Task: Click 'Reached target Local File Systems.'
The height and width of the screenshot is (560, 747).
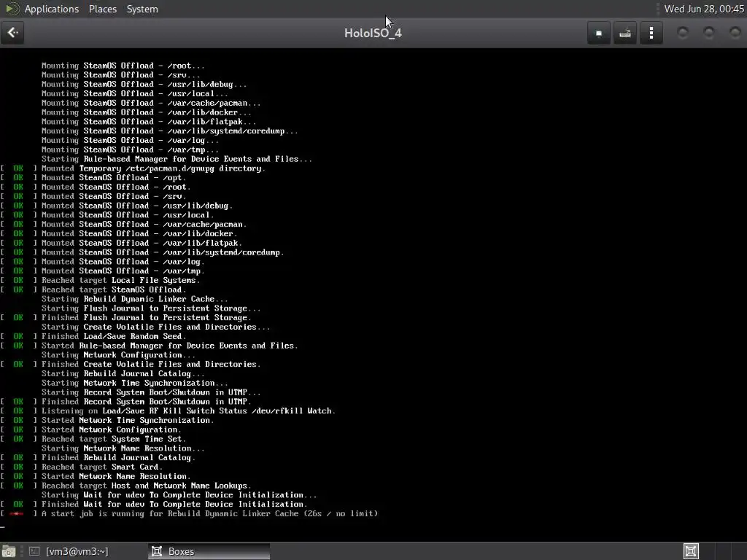Action: point(120,281)
